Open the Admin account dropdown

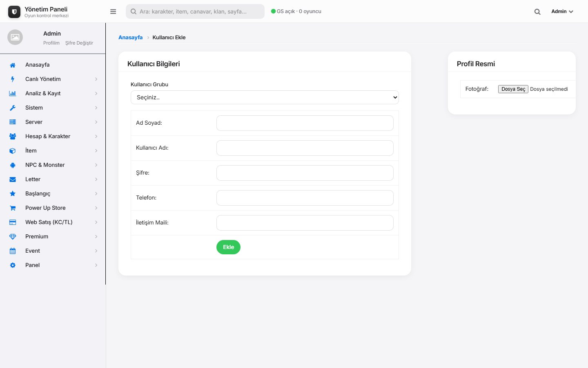point(562,11)
